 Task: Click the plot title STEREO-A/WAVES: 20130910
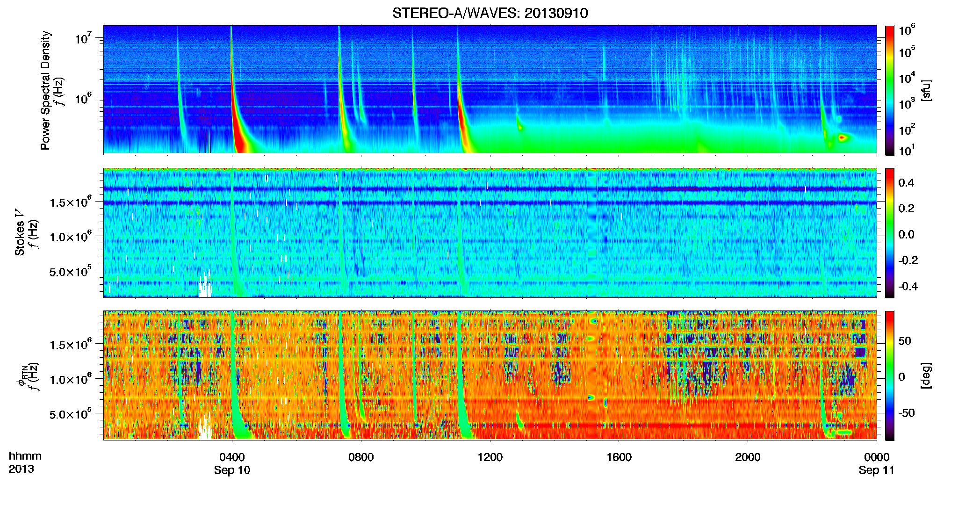(x=490, y=13)
